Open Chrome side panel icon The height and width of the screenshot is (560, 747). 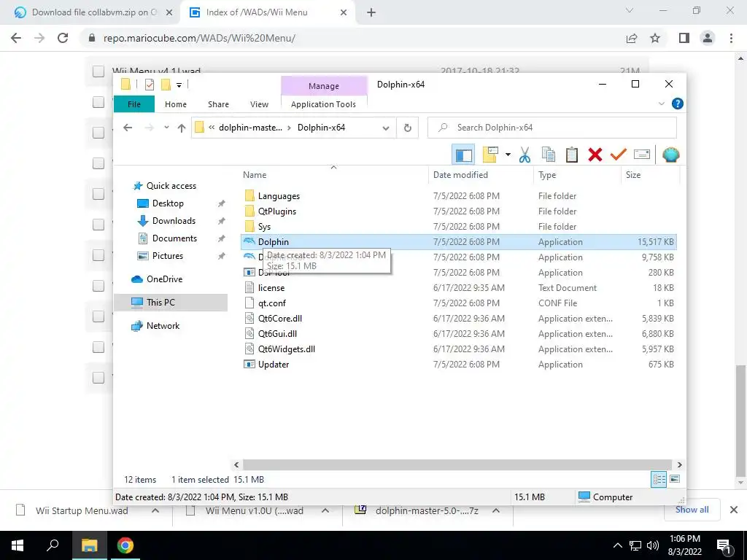coord(684,38)
